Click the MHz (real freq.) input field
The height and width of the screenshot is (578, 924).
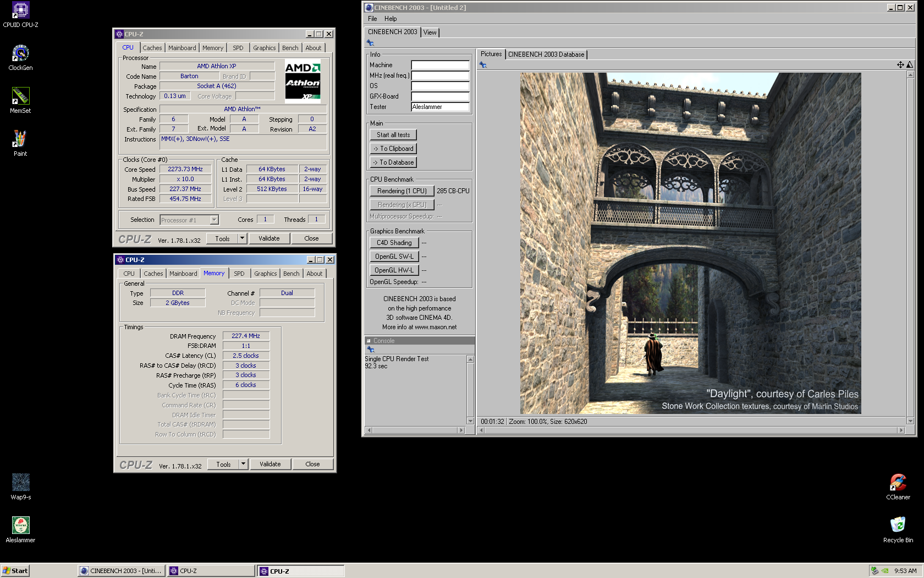[x=440, y=75]
